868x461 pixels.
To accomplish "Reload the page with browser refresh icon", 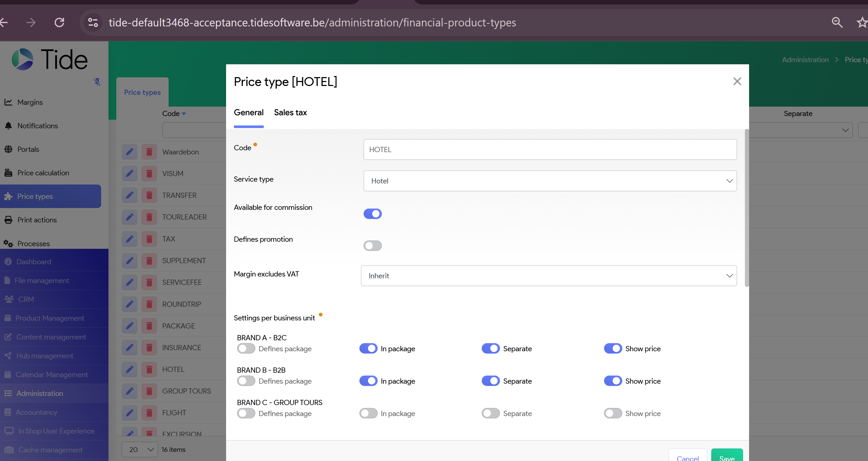I will pyautogui.click(x=59, y=22).
